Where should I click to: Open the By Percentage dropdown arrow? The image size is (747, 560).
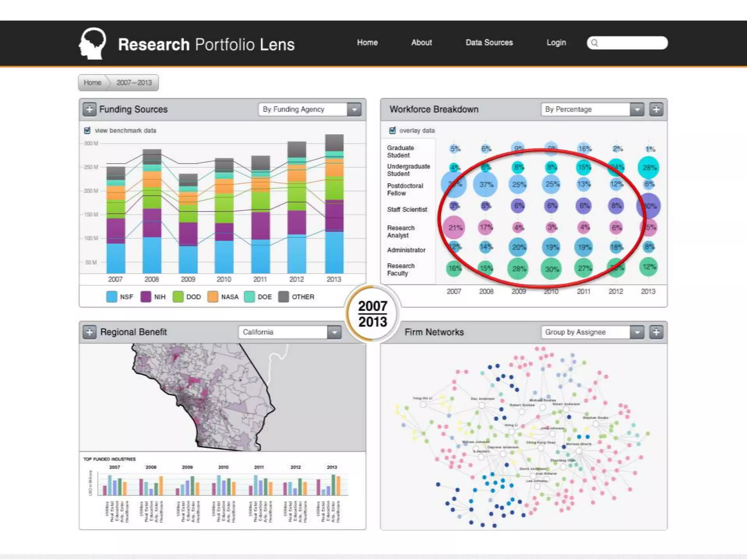pos(637,109)
